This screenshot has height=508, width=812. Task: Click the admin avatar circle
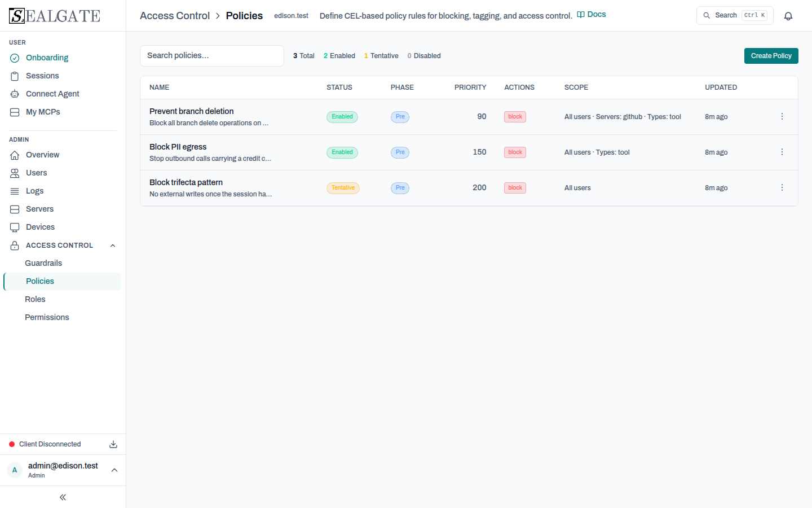pyautogui.click(x=15, y=470)
